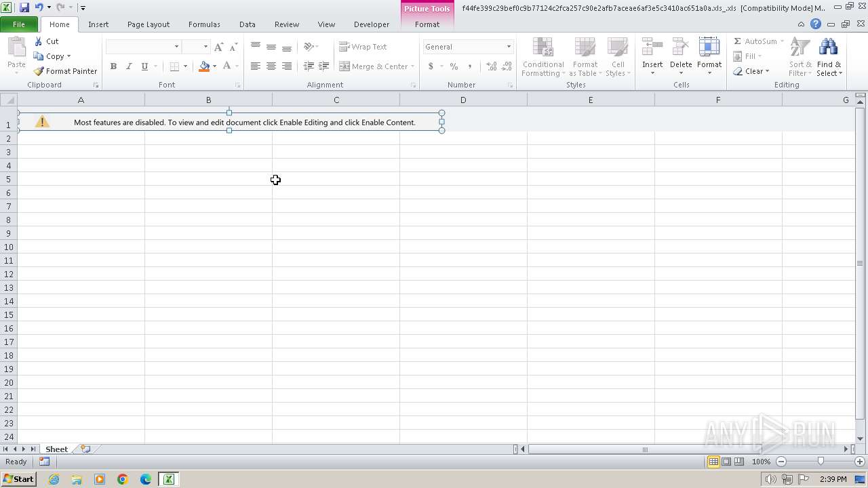The height and width of the screenshot is (488, 868).
Task: Switch to the Insert tab
Action: click(x=98, y=24)
